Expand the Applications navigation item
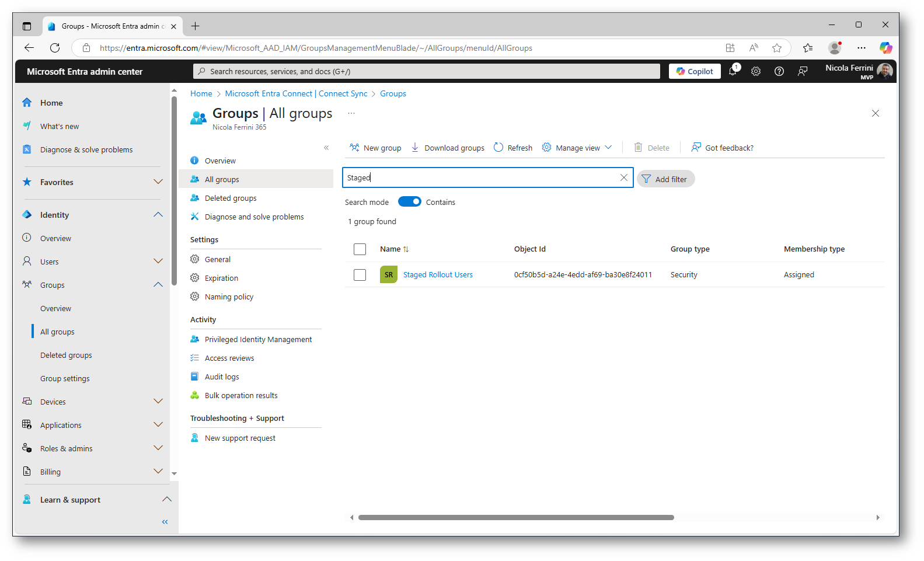 [x=158, y=425]
